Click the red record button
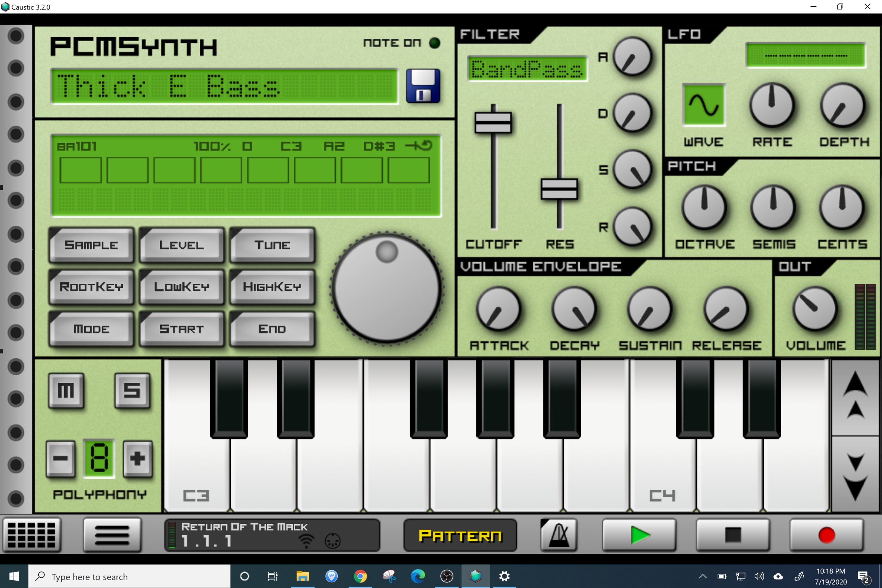 [x=827, y=535]
